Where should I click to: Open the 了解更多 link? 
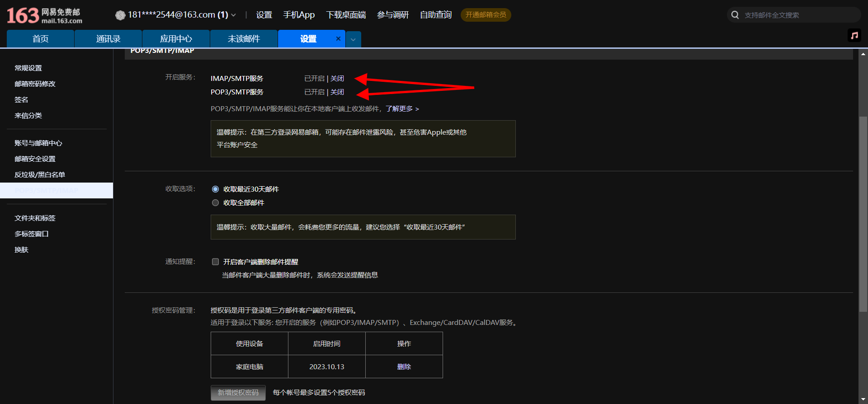coord(402,109)
